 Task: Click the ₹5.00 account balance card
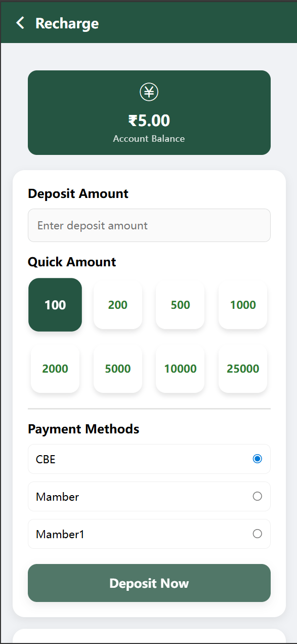pyautogui.click(x=149, y=112)
